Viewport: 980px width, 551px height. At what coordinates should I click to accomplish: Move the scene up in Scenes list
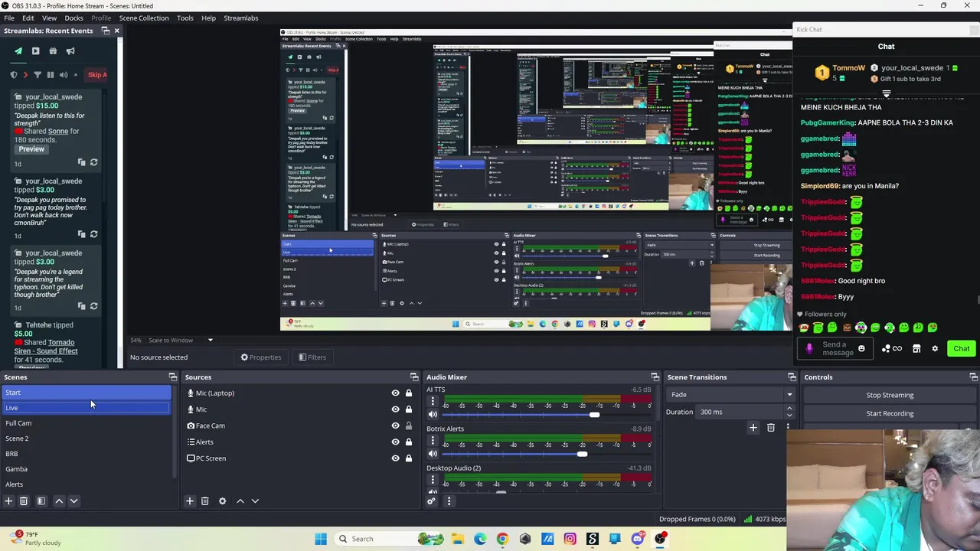pyautogui.click(x=59, y=501)
